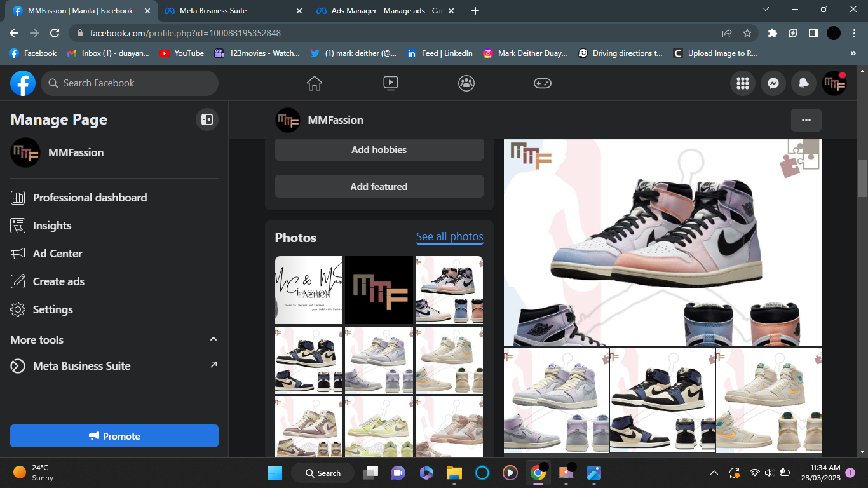Open the Task View taskbar icon
The width and height of the screenshot is (868, 488).
tap(370, 473)
